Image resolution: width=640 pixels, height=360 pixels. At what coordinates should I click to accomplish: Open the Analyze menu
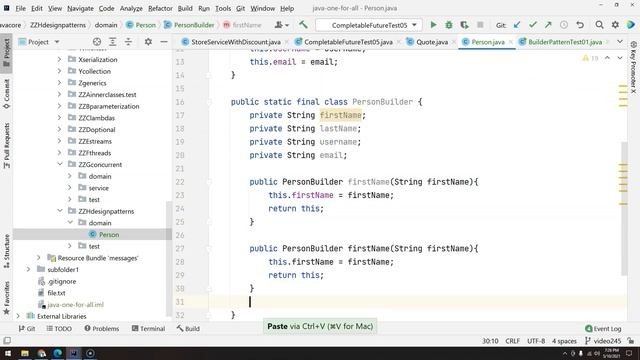[x=131, y=8]
